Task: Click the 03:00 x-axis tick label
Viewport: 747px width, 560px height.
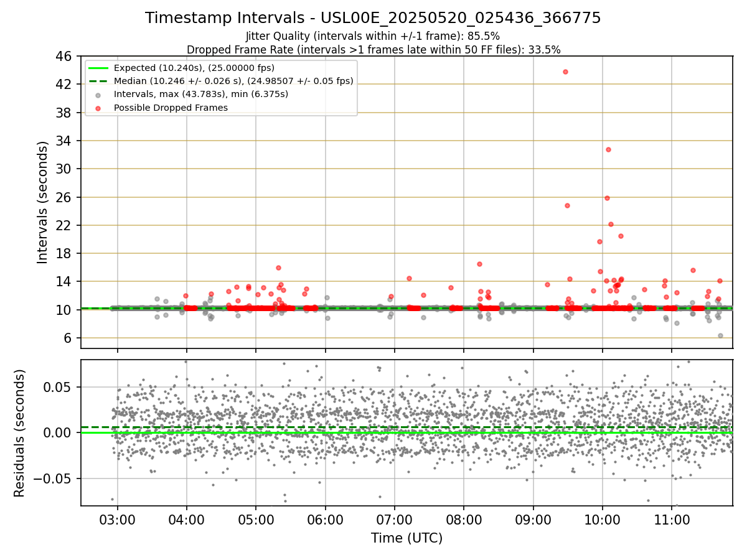Action: [x=118, y=519]
